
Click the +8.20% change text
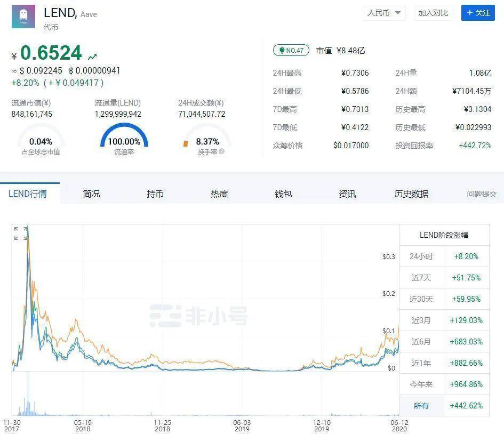pos(26,83)
